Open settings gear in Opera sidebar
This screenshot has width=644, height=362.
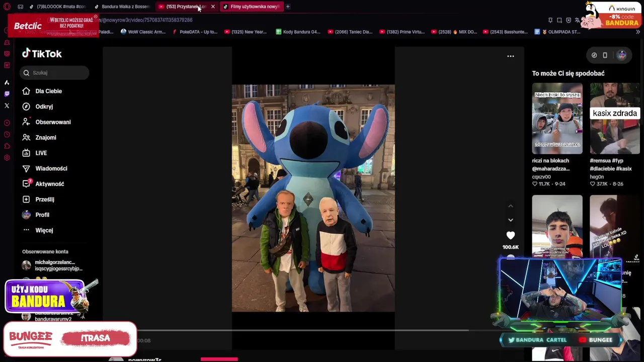[7, 158]
